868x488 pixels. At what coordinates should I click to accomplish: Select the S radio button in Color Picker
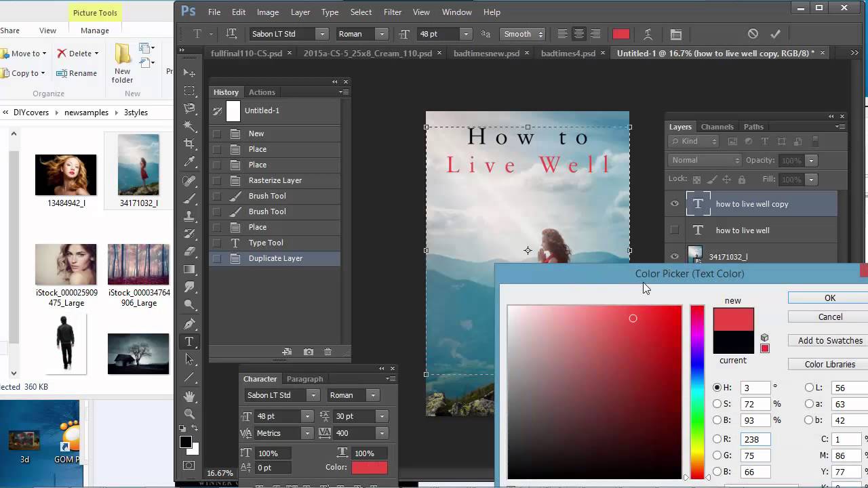point(717,404)
